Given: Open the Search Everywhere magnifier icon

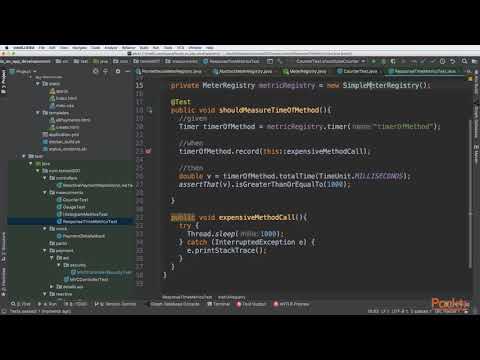Looking at the screenshot, I should [x=464, y=61].
